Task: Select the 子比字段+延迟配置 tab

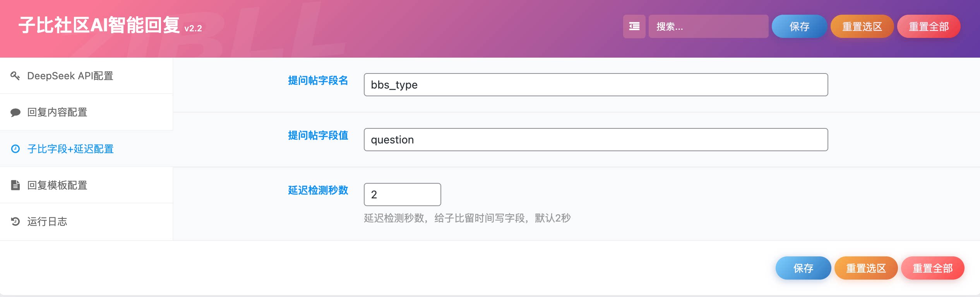Action: (x=70, y=149)
